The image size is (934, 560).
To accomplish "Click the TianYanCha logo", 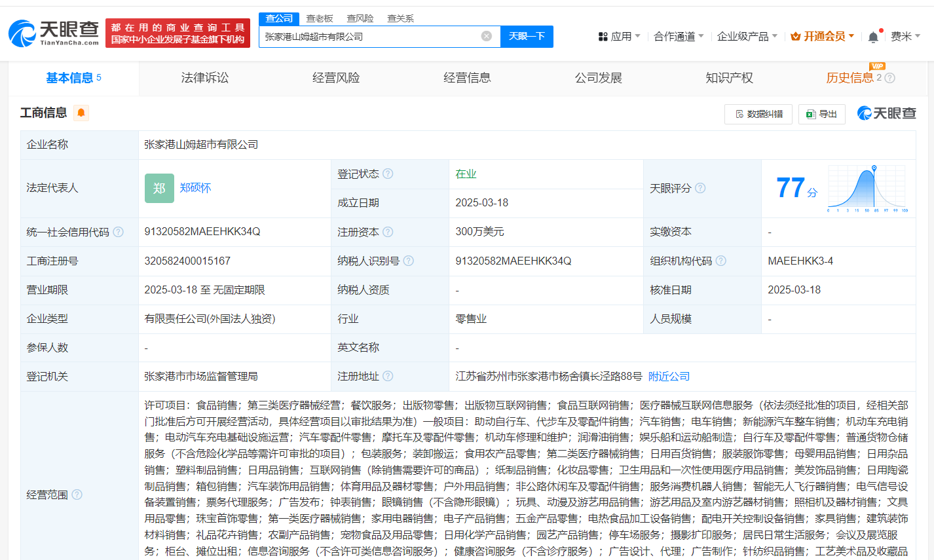I will point(54,33).
